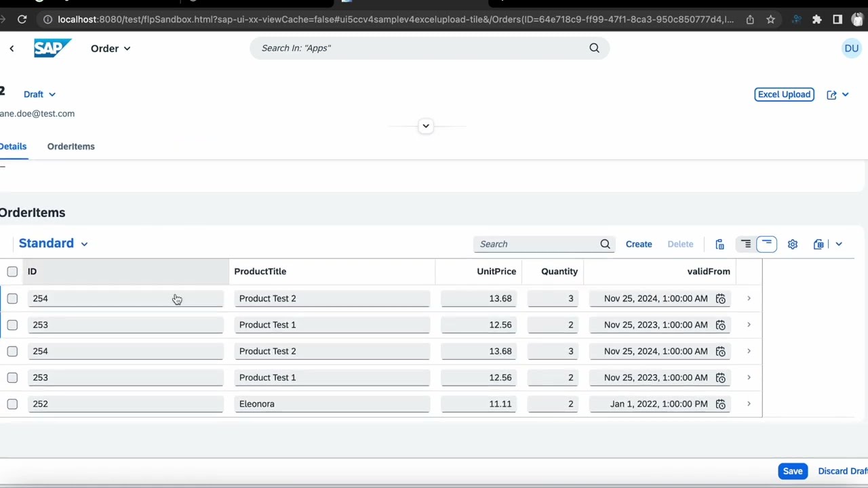
Task: Click the Delete button in the table toolbar
Action: (680, 244)
